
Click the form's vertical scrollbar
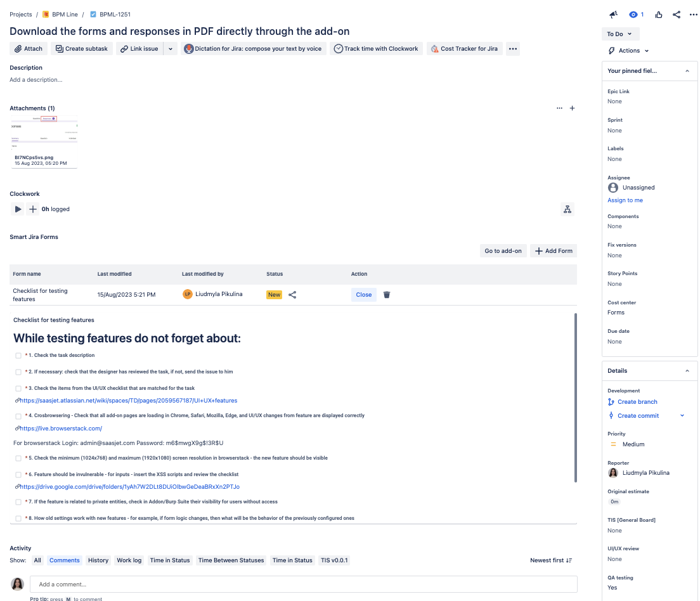[576, 397]
